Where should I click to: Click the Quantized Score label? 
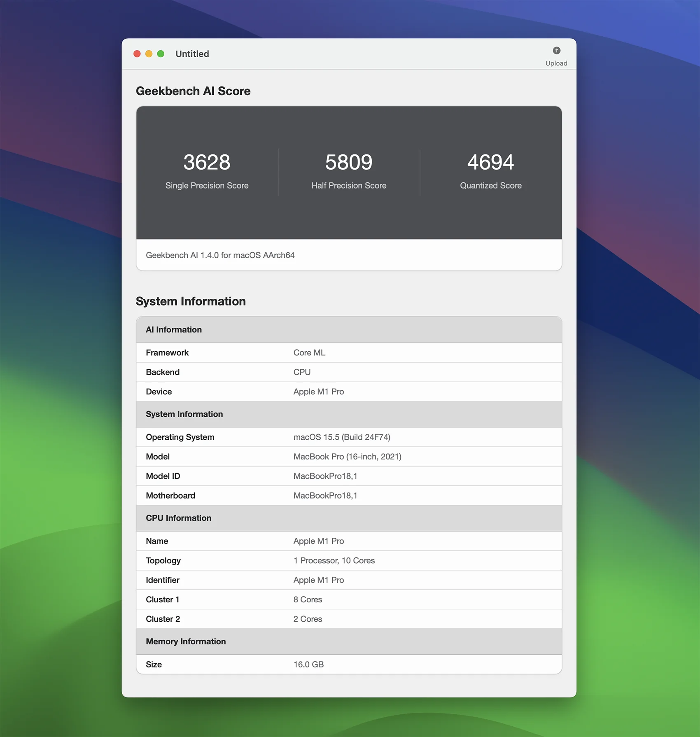click(x=491, y=186)
